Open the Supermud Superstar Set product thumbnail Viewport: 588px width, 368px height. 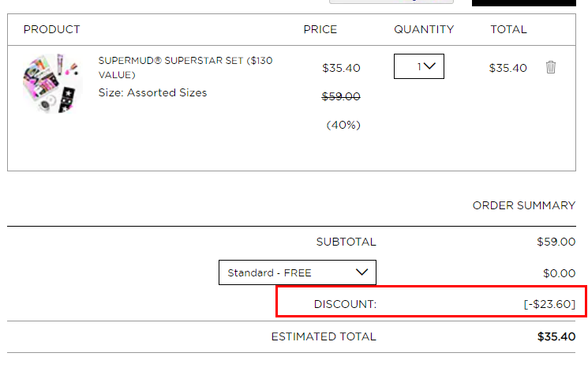click(53, 83)
